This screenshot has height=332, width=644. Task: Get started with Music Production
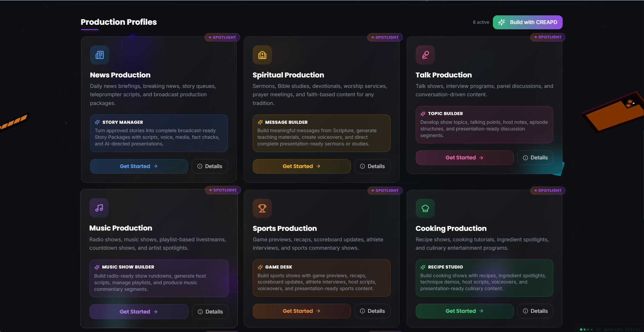[x=139, y=312]
